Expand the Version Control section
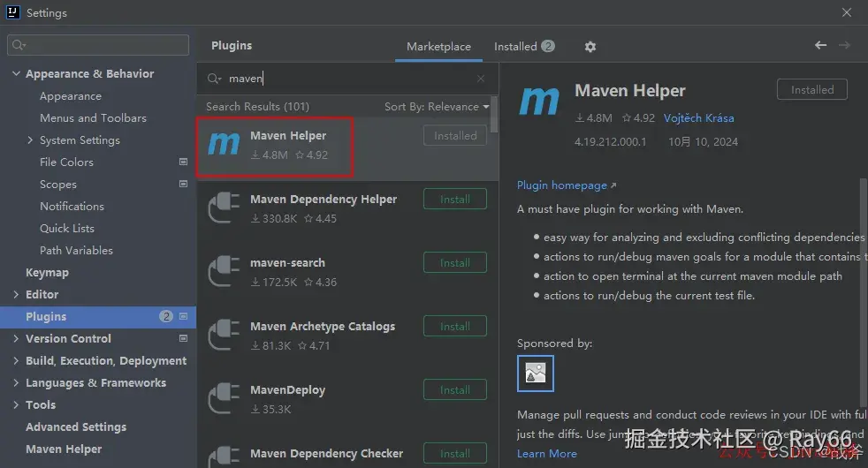 (x=16, y=338)
